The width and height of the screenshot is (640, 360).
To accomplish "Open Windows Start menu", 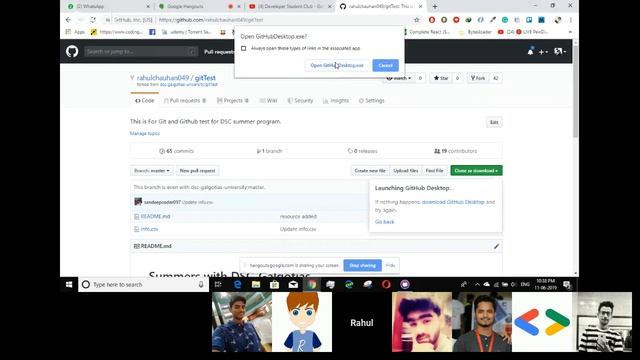I will 69,284.
